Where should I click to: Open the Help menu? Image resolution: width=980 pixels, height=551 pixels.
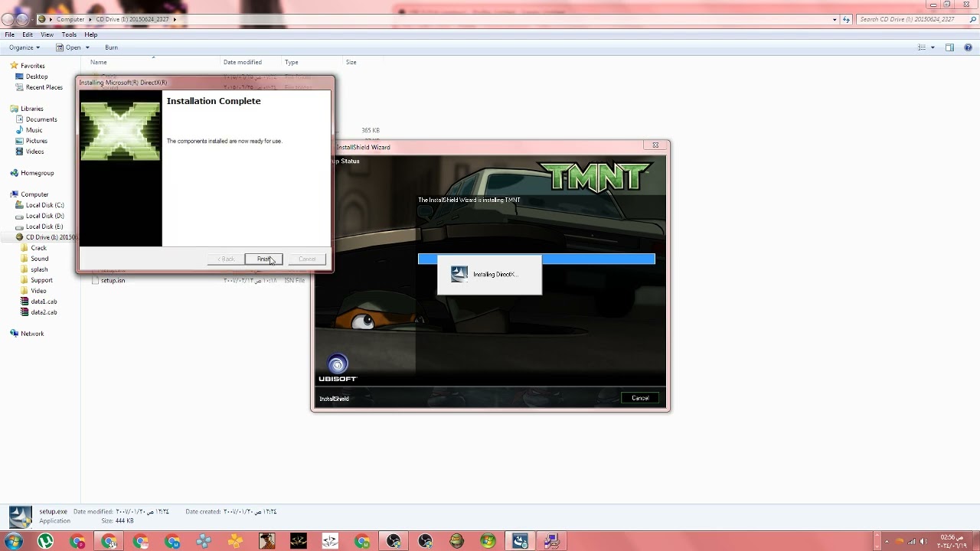pyautogui.click(x=91, y=34)
